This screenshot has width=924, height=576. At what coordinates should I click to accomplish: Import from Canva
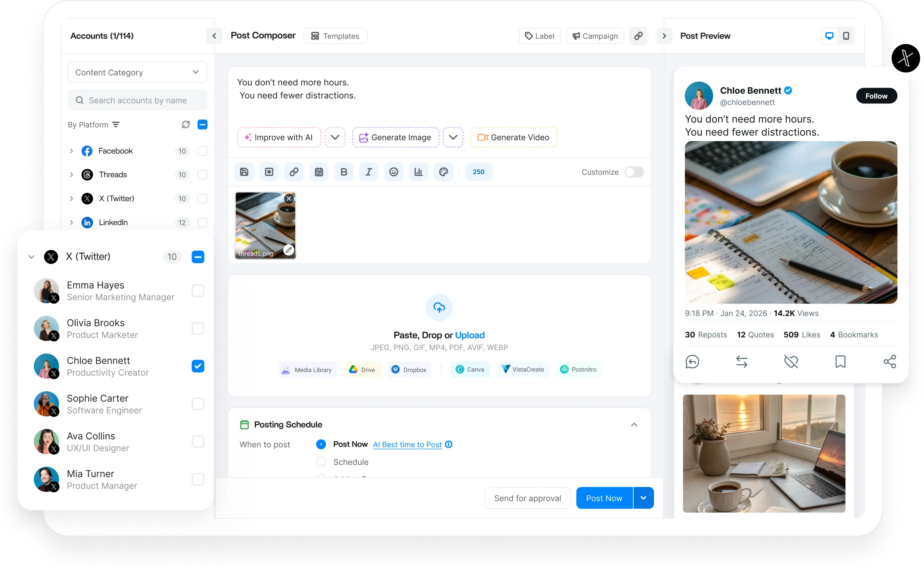click(x=470, y=369)
